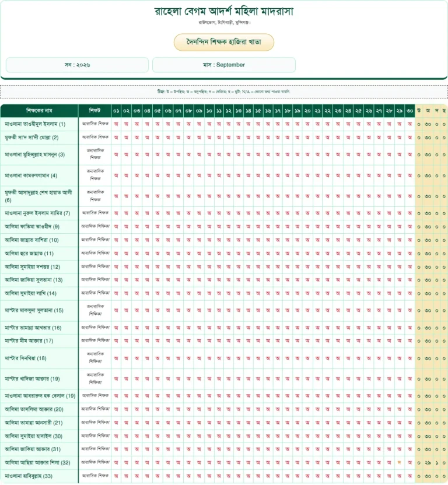
Task: Click teacher name আলিমা সুমাইয়া দশত্তর (12)
Action: (x=32, y=266)
